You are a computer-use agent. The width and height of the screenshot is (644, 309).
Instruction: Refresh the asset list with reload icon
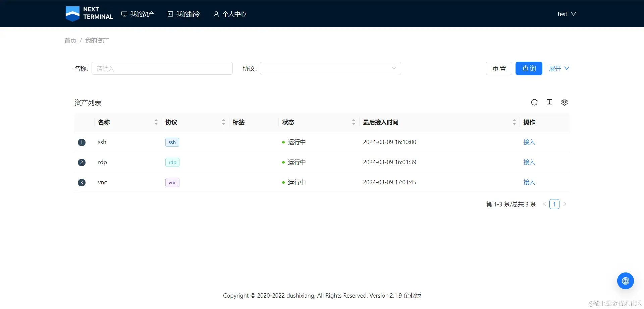[x=534, y=102]
